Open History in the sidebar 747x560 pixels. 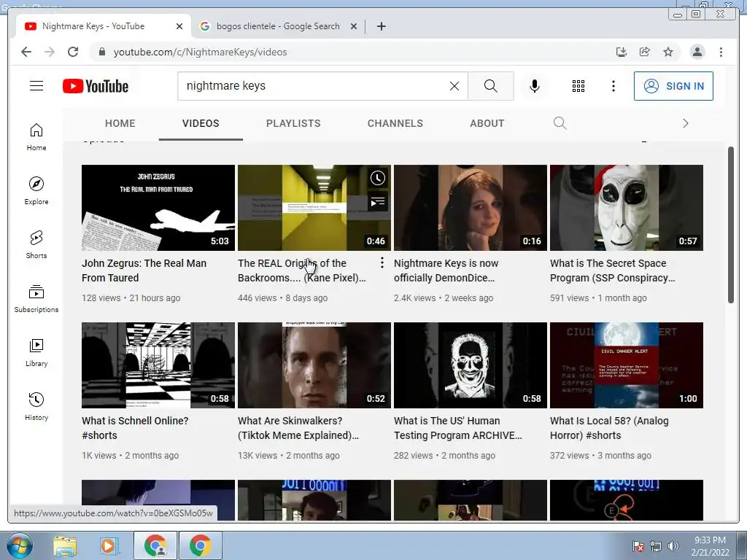(36, 406)
